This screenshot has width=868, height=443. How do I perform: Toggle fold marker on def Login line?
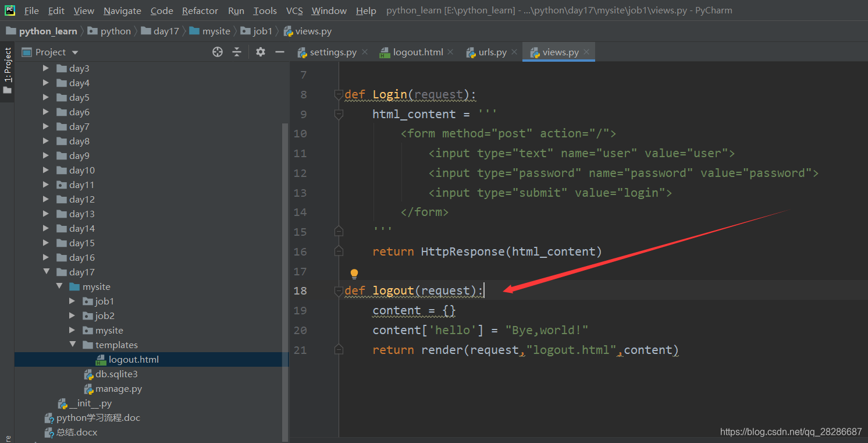[339, 94]
